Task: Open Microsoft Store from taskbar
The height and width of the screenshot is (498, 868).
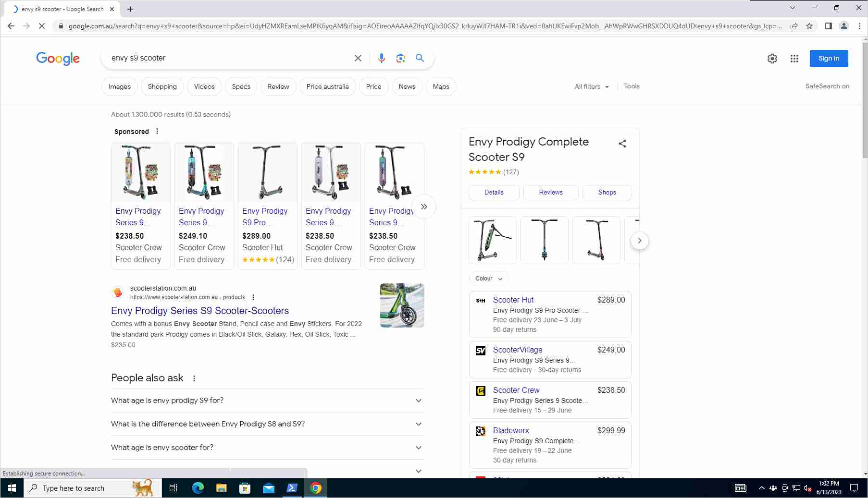Action: click(245, 488)
